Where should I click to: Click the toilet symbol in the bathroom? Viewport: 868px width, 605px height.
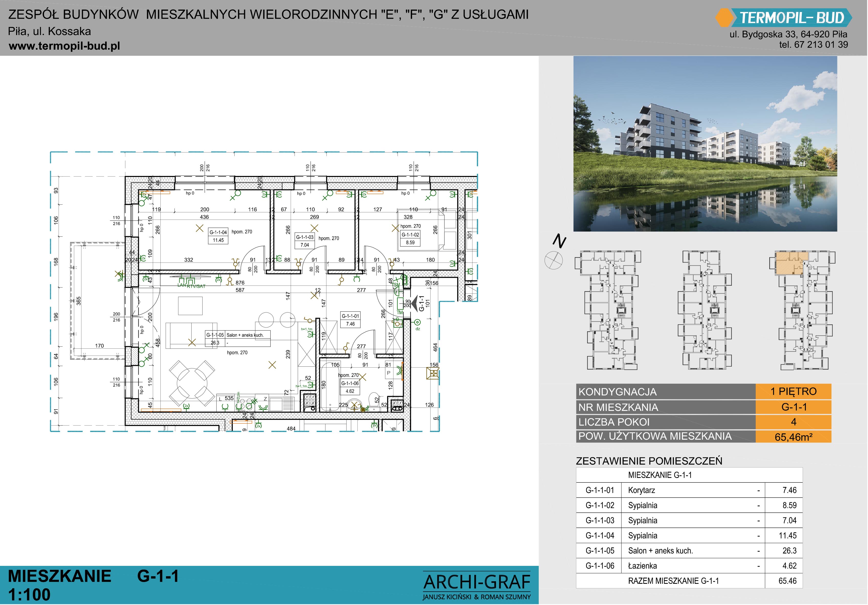point(375,402)
